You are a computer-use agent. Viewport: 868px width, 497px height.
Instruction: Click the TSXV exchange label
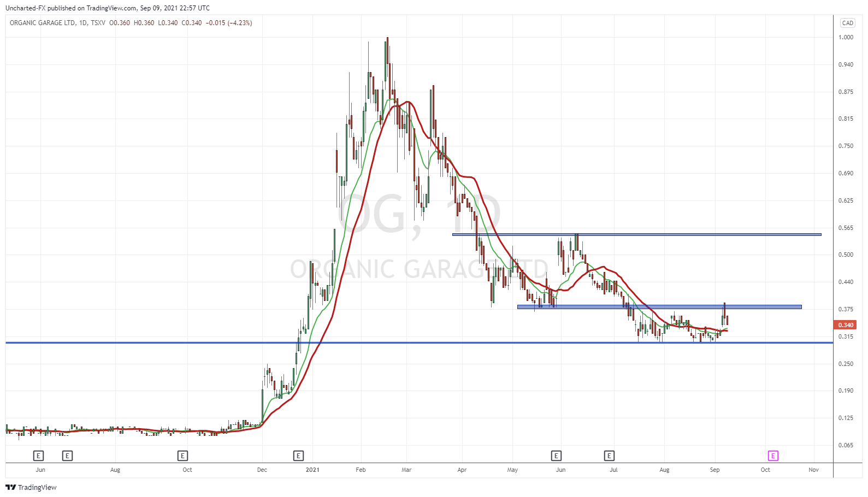point(98,23)
